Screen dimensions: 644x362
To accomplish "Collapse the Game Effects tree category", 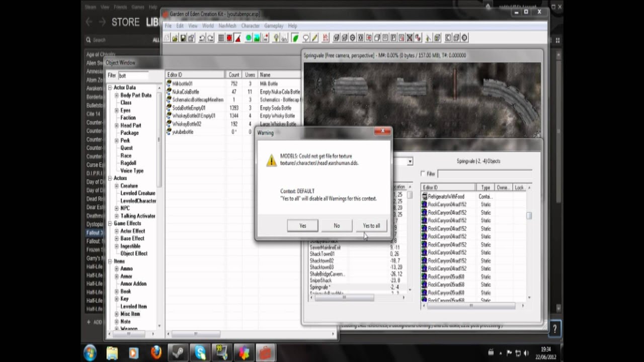I will pos(110,223).
